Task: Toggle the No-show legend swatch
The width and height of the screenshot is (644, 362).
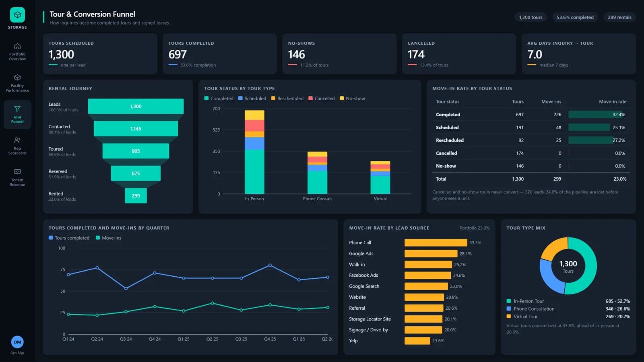Action: [x=342, y=99]
